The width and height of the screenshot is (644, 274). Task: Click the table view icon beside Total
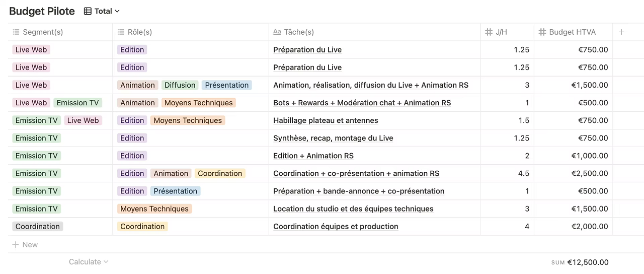coord(88,11)
